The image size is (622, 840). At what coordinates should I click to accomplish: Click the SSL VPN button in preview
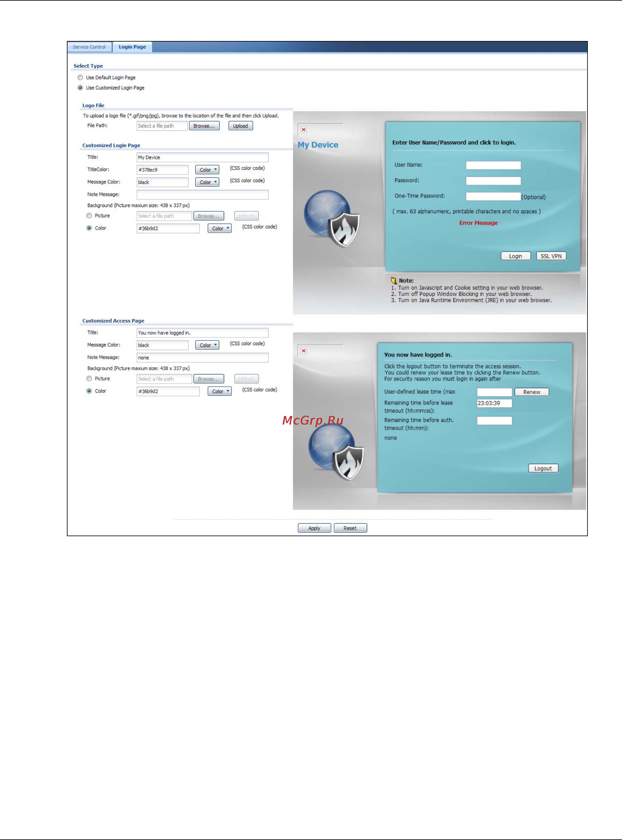pyautogui.click(x=551, y=256)
